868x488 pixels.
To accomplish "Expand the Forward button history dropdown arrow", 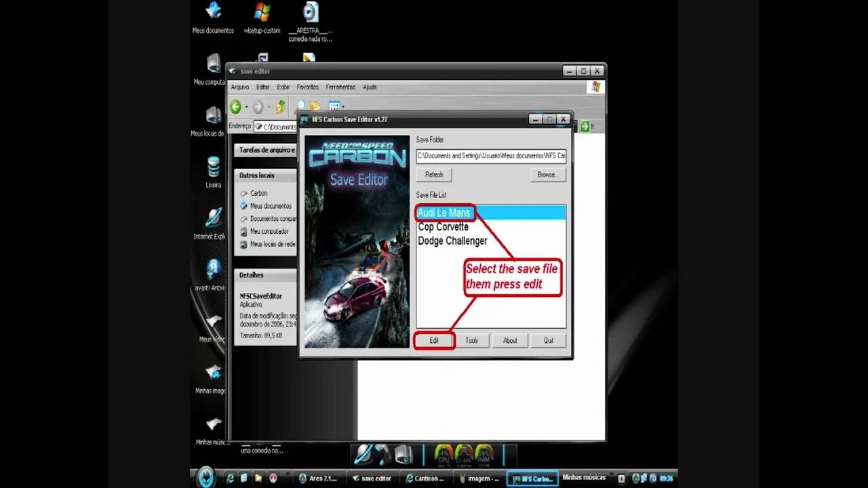I will 269,107.
